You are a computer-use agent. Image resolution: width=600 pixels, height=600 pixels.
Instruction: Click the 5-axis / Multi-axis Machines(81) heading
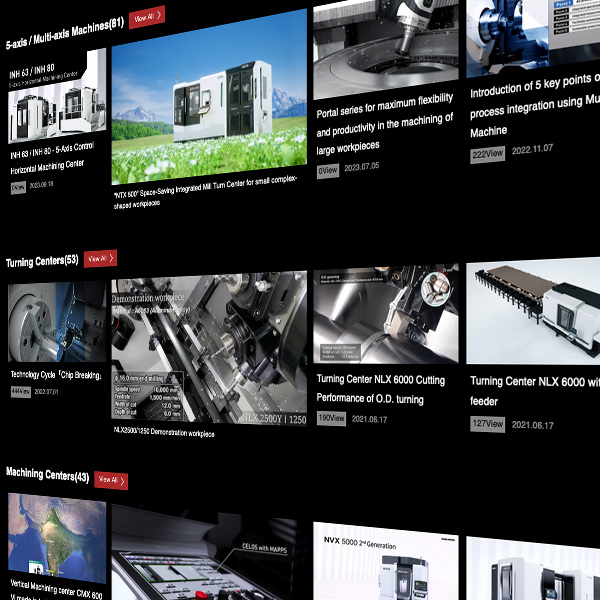65,34
